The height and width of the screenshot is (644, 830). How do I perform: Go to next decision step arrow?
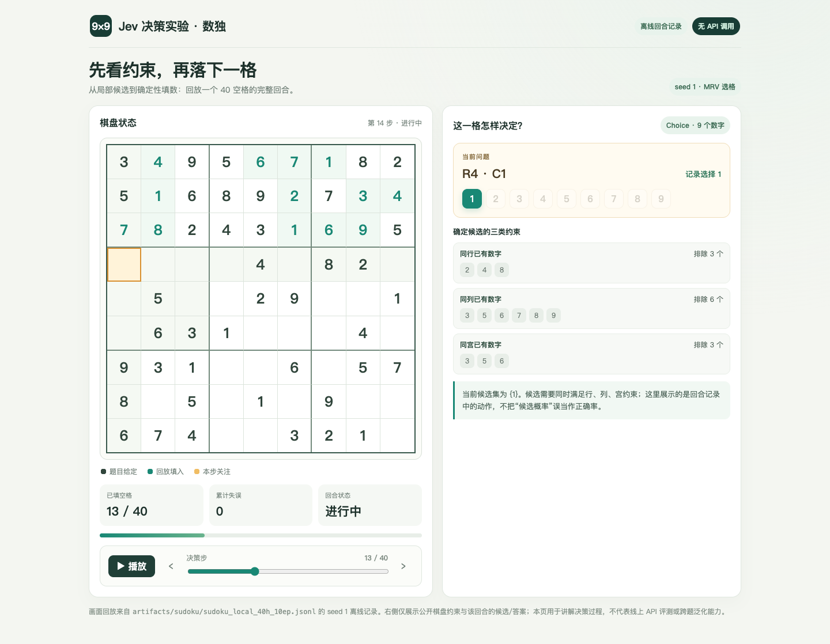[403, 566]
